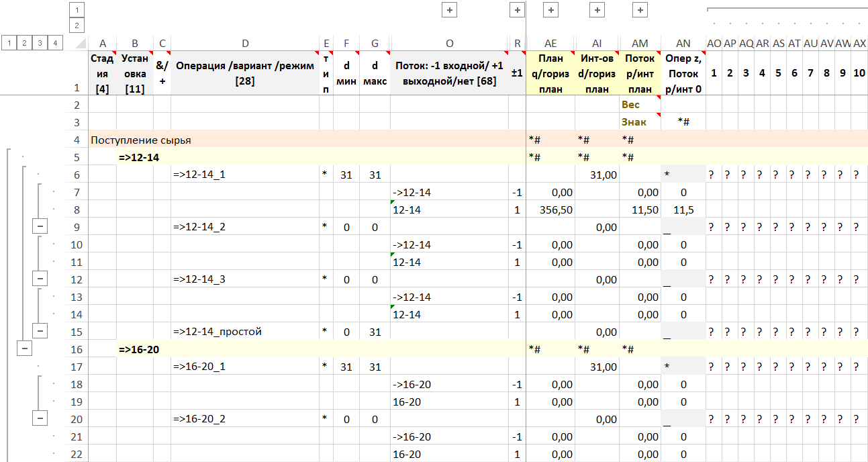
Task: Expand column group above column AE
Action: click(x=550, y=10)
